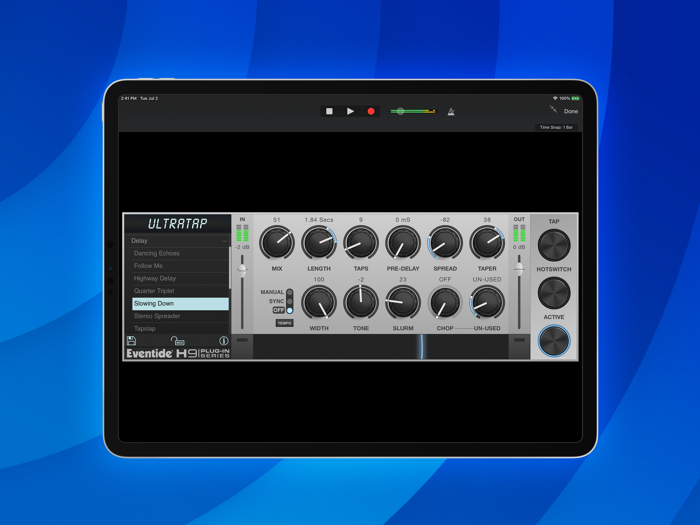
Task: Click the LENGTH knob
Action: pos(319,243)
